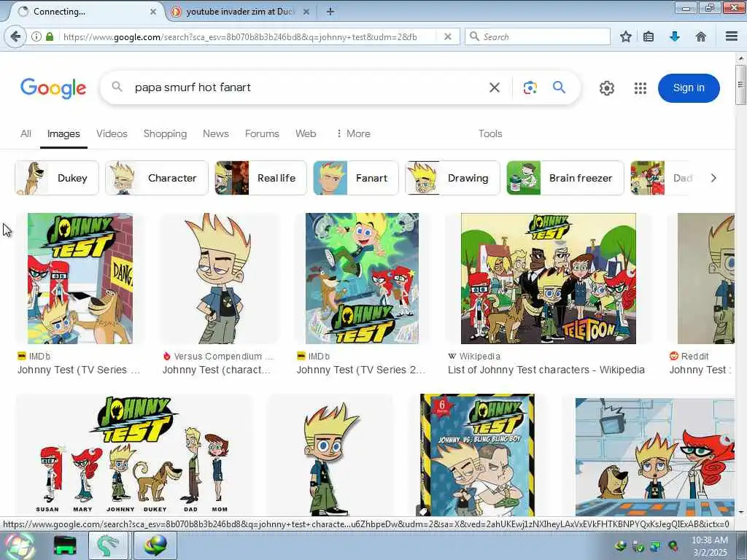Filter by the Real life chip
Screen dimensions: 747x560
[260, 178]
